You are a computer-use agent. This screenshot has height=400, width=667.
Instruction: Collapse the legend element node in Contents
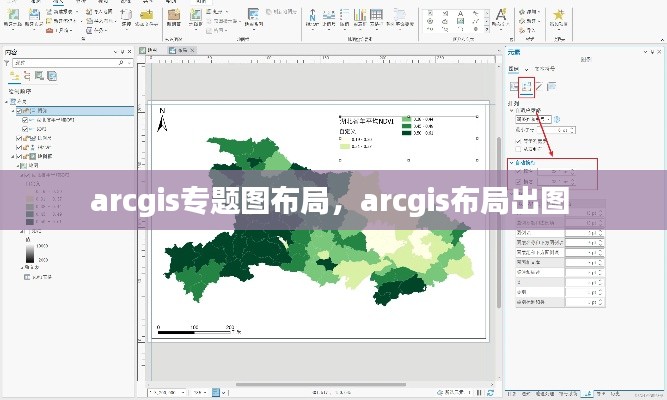tap(13, 157)
